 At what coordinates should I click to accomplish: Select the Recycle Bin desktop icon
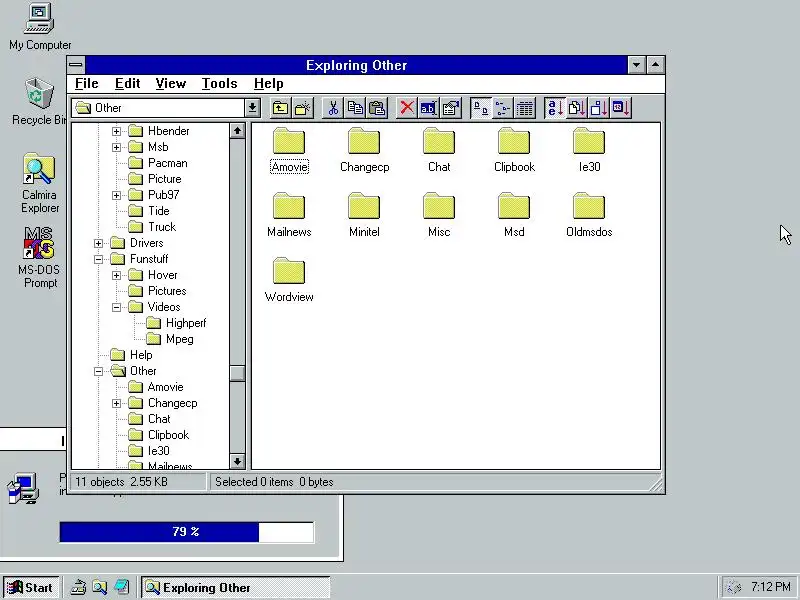(39, 93)
